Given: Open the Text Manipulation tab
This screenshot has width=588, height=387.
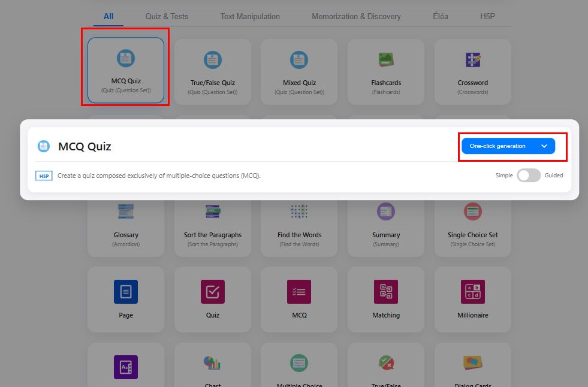Looking at the screenshot, I should [x=250, y=16].
